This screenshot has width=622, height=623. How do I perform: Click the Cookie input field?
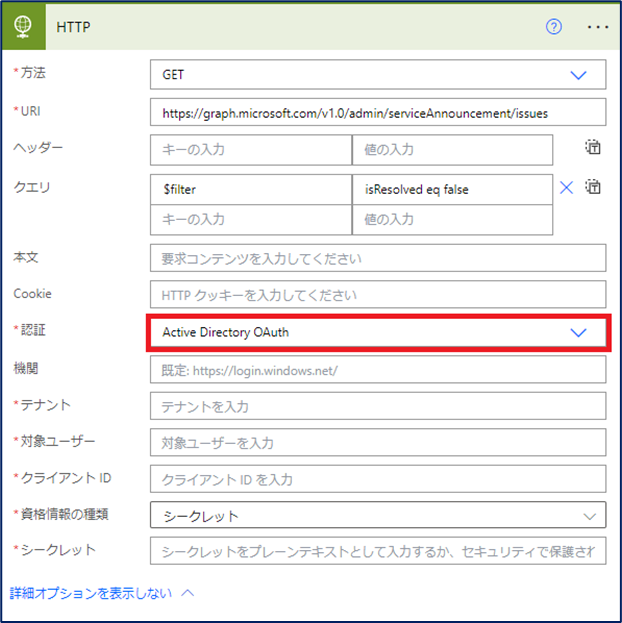(378, 294)
